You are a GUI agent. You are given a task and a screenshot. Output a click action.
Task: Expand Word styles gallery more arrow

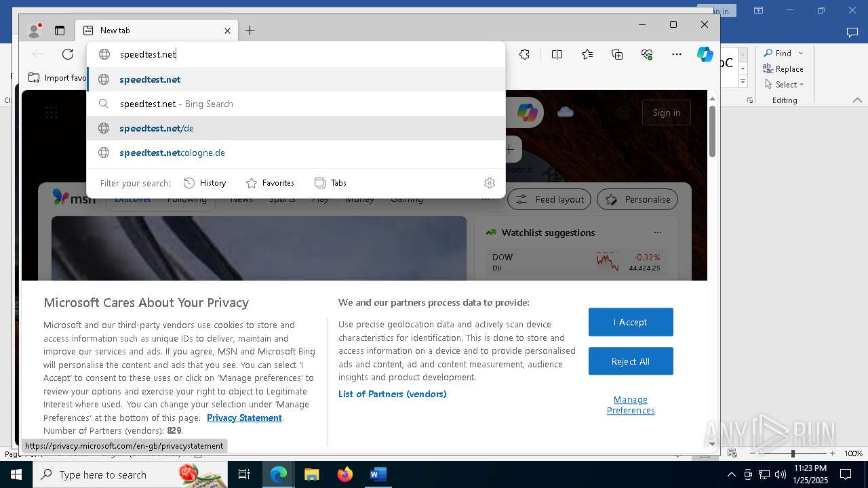click(743, 82)
